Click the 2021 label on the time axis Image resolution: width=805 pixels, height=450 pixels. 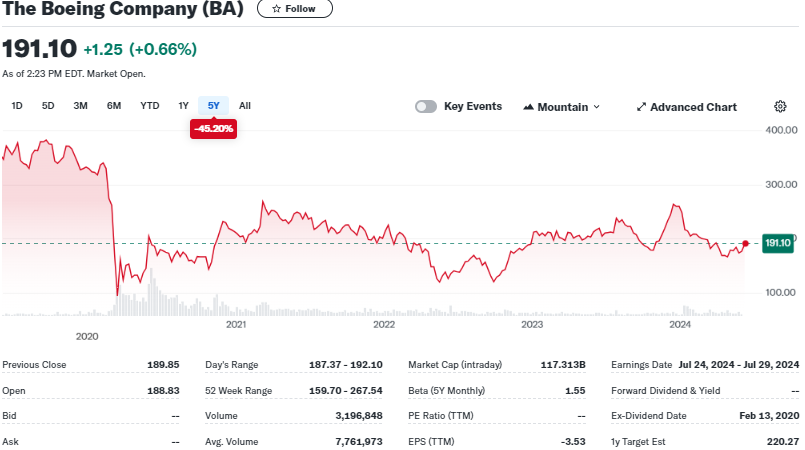236,324
